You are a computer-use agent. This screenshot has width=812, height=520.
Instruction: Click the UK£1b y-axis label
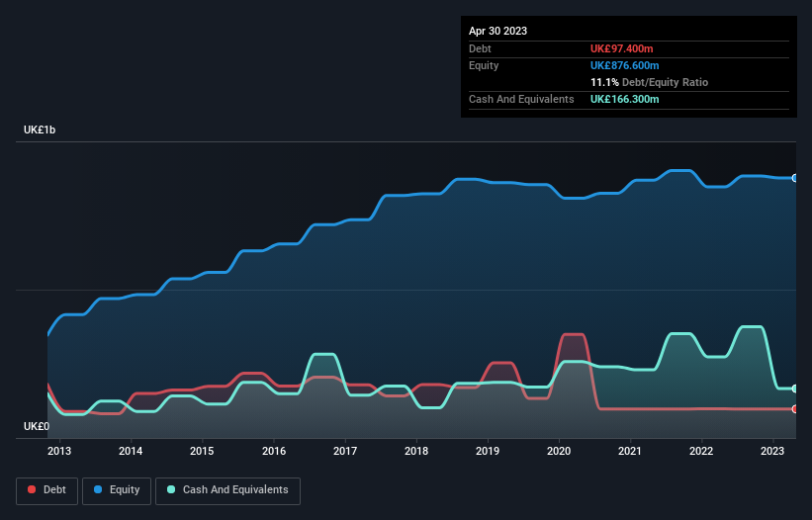40,130
